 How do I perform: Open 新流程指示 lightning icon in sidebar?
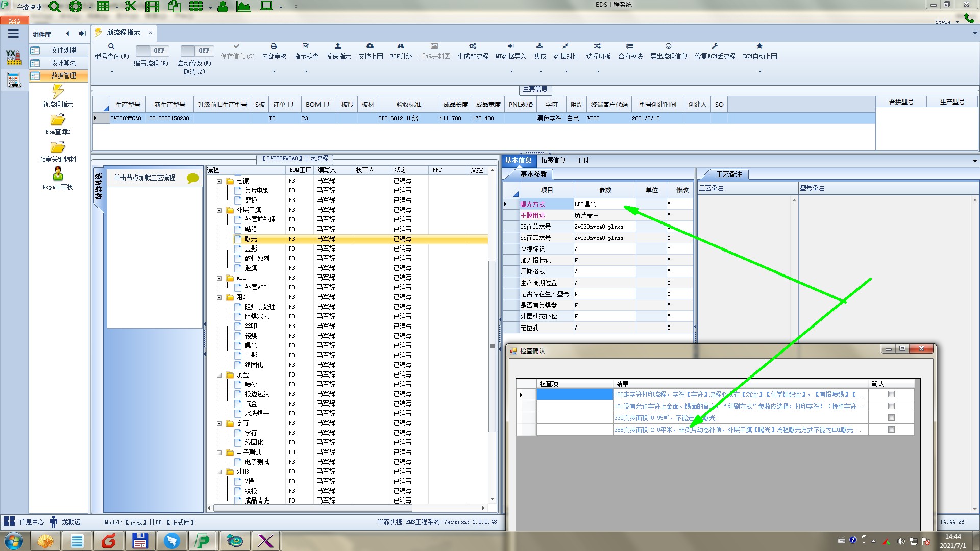[58, 92]
